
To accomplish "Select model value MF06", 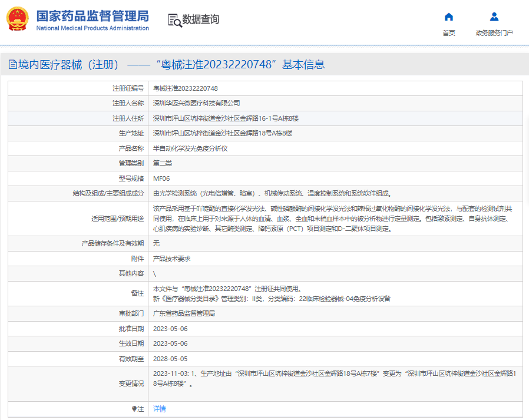I will [161, 178].
